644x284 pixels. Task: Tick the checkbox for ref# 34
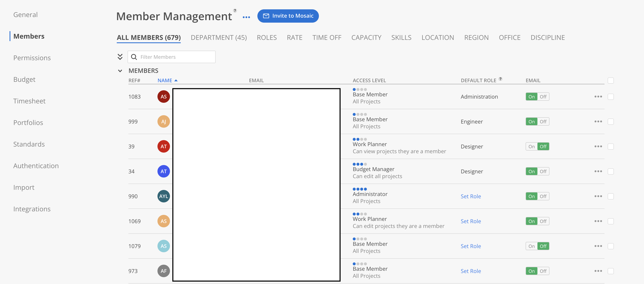tap(611, 172)
